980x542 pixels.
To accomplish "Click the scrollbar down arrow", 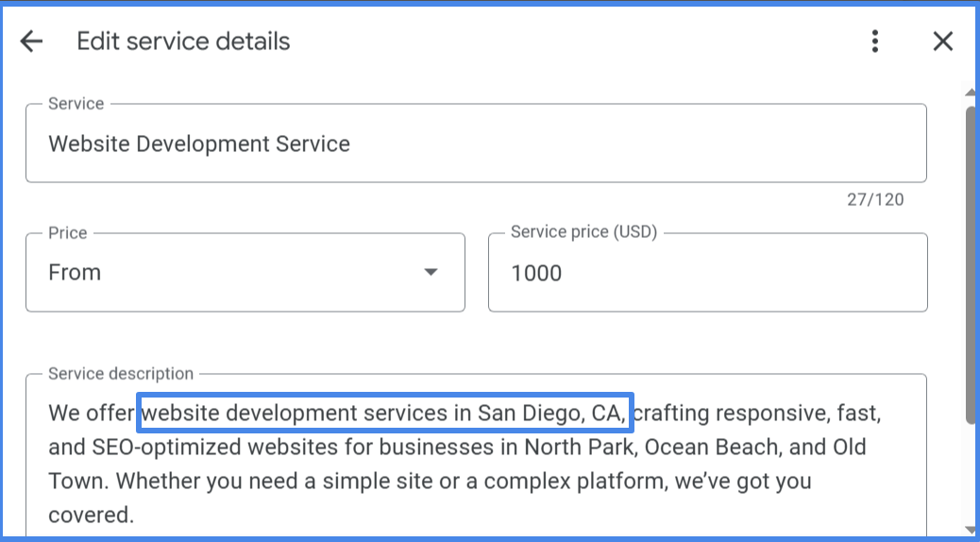I will [971, 532].
